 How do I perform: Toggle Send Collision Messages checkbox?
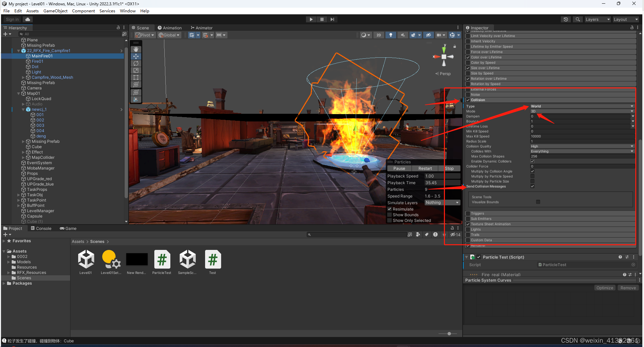[x=532, y=187]
